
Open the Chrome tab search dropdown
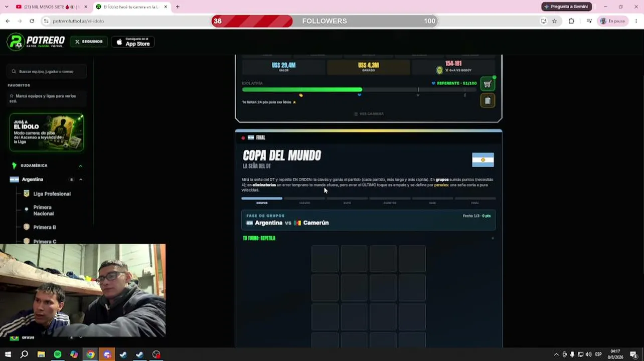pos(7,7)
